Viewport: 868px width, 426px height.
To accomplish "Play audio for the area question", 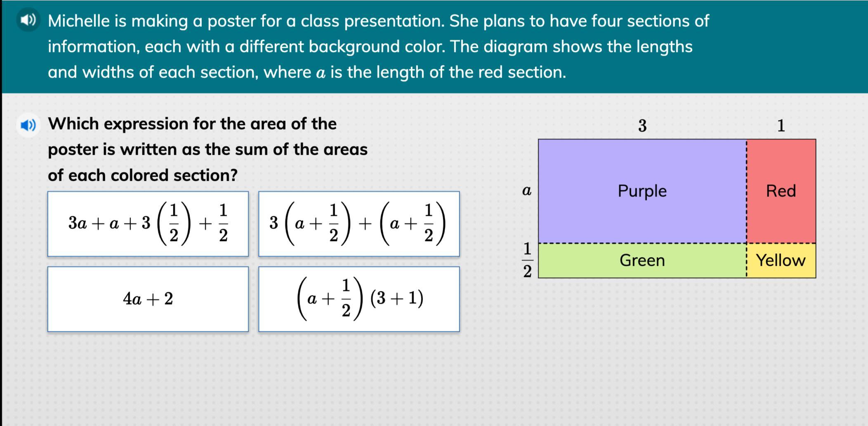I will [x=28, y=125].
